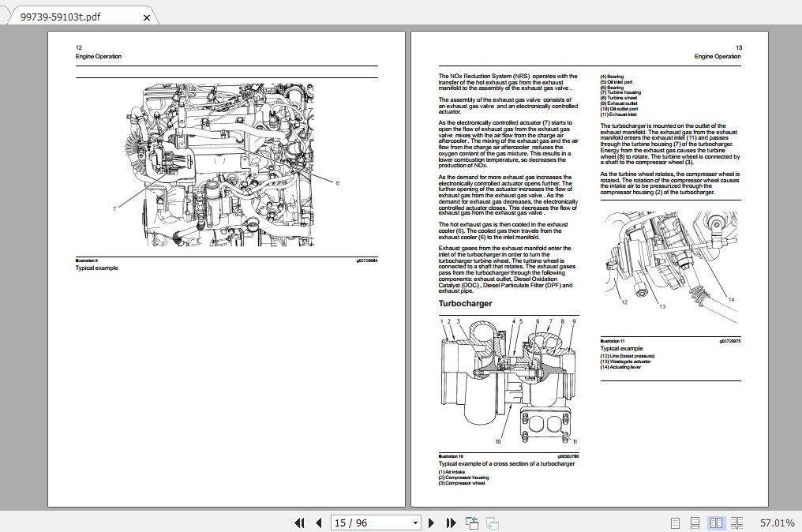This screenshot has width=802, height=532.
Task: Enable book view layout
Action: point(737,523)
